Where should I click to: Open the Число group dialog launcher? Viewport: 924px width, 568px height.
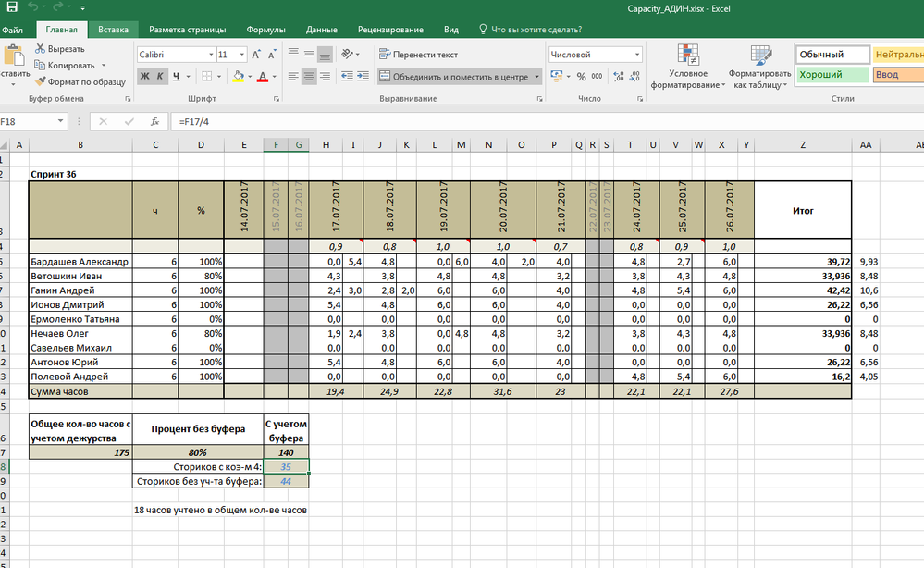[x=640, y=100]
